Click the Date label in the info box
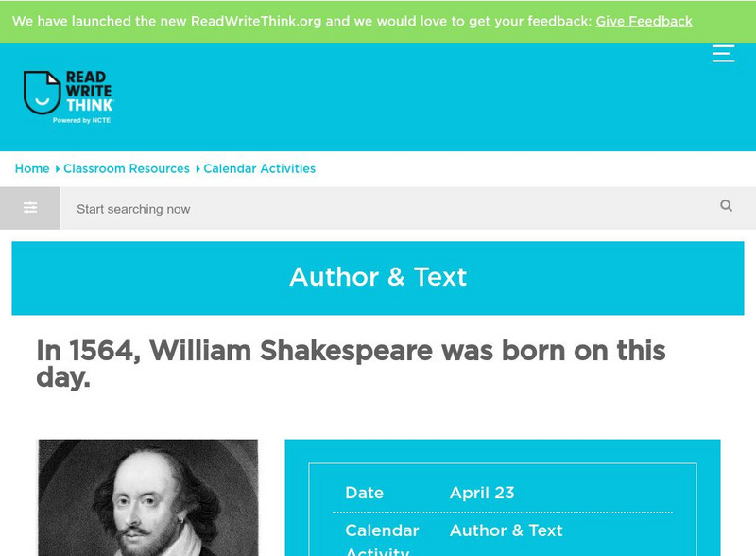 (365, 493)
